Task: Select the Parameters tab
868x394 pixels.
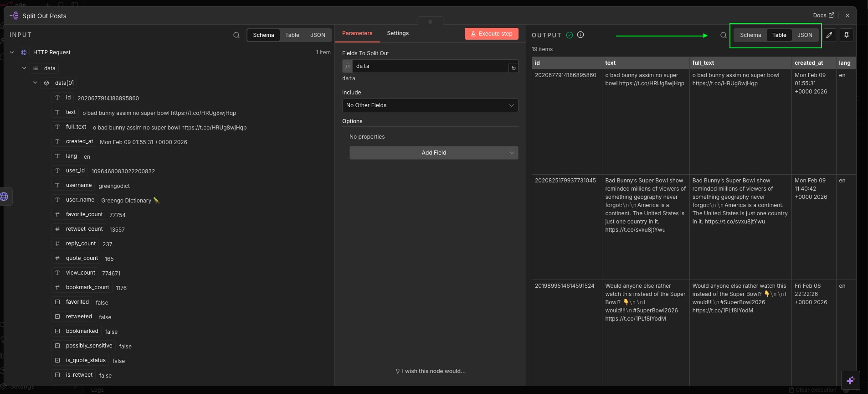Action: point(357,33)
